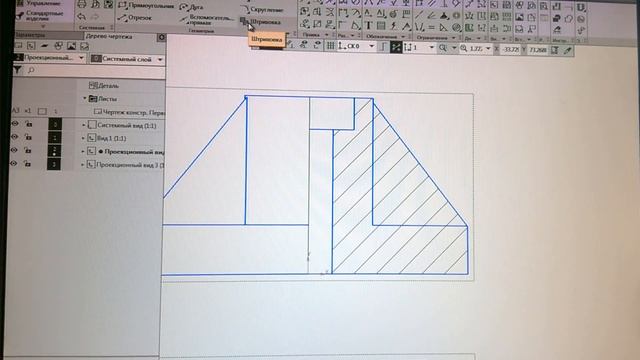Select the Прямоугольник tool
The image size is (640, 360).
pyautogui.click(x=147, y=6)
